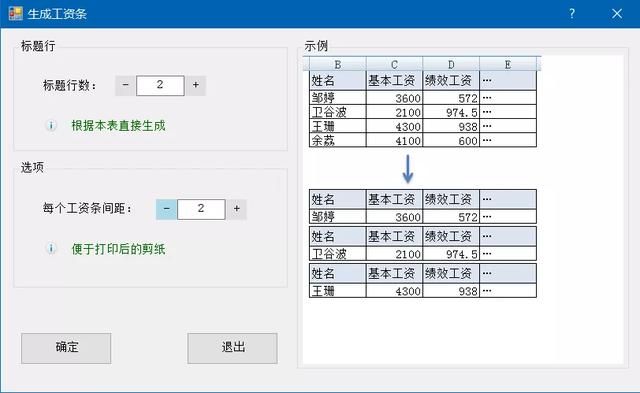Click the info icon beside 便于打印后的剪纸
The height and width of the screenshot is (393, 640).
[x=51, y=248]
